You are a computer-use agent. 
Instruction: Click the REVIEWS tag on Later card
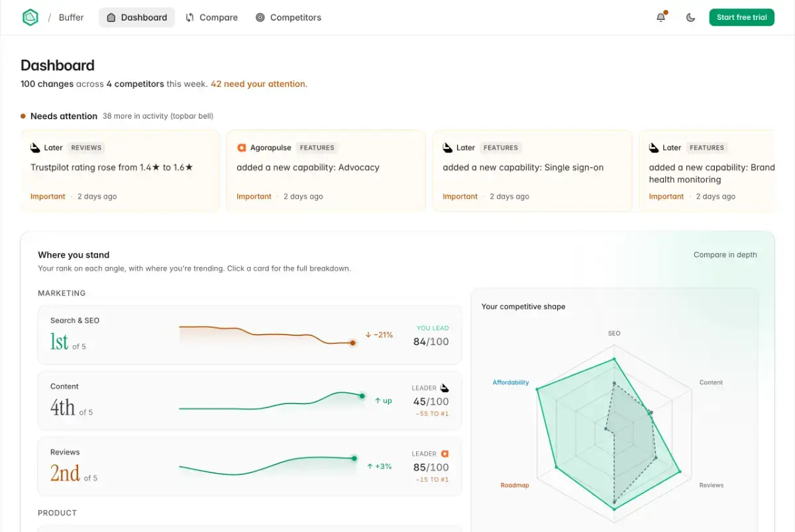pyautogui.click(x=86, y=148)
